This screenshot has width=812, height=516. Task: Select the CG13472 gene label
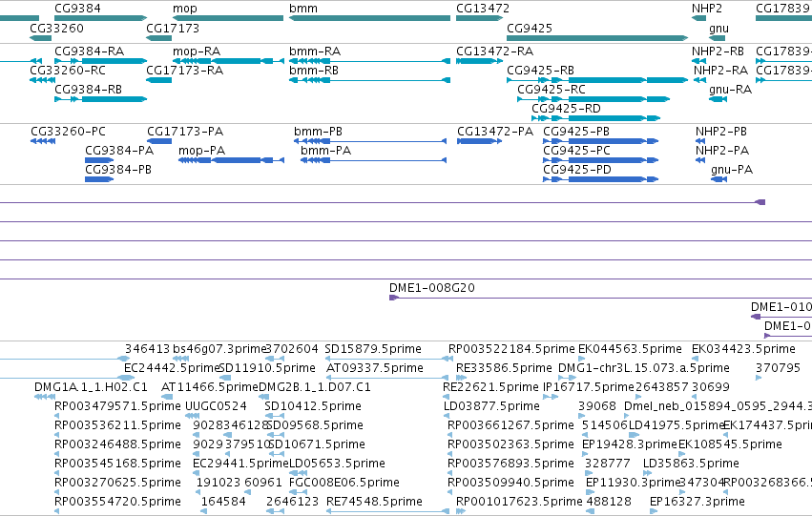(x=483, y=9)
